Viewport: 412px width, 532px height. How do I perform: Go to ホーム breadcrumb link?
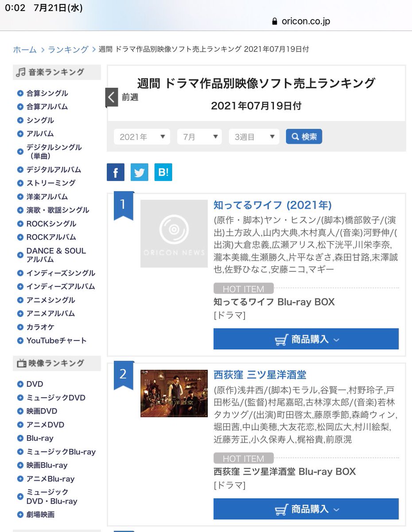[25, 49]
